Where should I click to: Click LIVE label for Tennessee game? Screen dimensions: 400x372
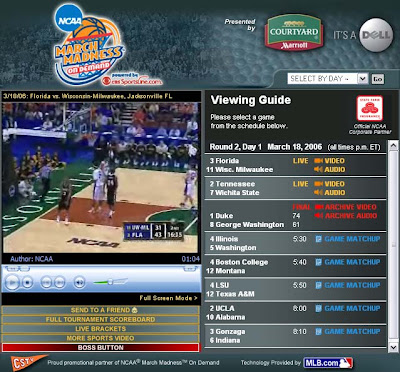[x=301, y=184]
